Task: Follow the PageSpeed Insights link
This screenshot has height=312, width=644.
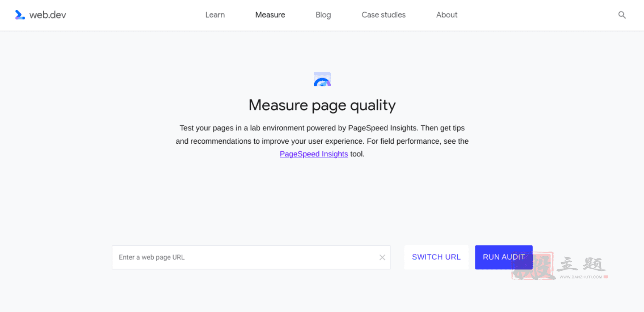Action: point(314,154)
